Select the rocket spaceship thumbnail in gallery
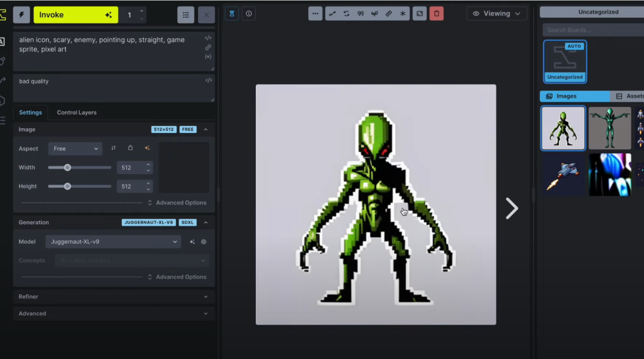Screen dimensions: 644x359 [x=563, y=175]
